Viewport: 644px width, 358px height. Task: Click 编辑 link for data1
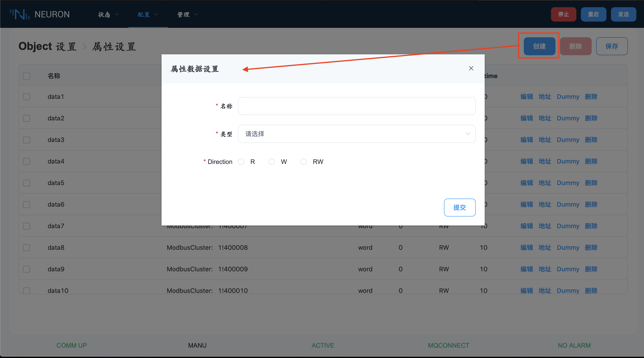tap(527, 97)
